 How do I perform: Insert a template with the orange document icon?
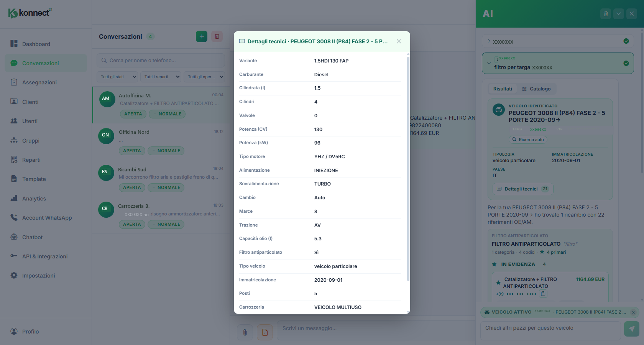pos(265,332)
